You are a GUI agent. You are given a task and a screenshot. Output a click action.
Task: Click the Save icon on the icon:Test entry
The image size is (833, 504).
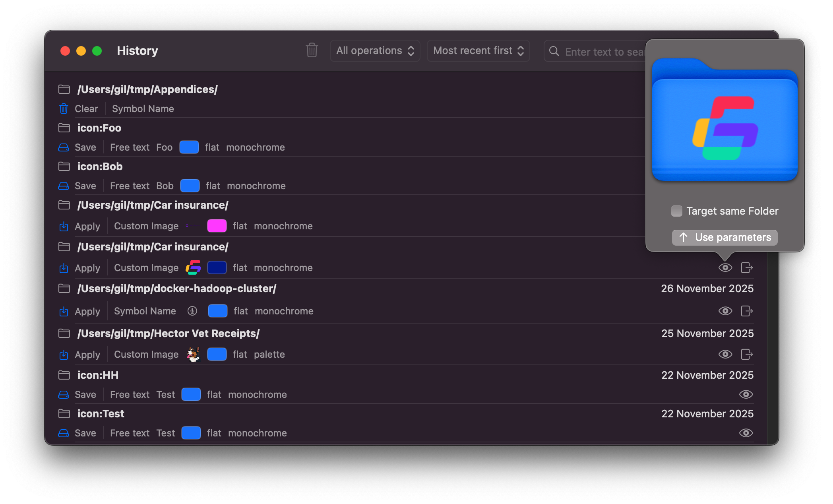64,433
